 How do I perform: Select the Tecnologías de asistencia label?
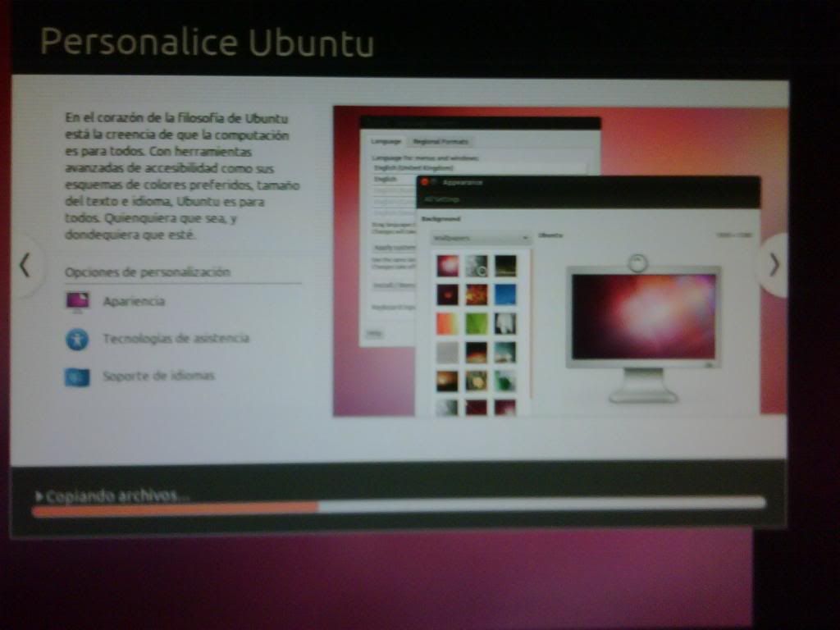(x=176, y=338)
